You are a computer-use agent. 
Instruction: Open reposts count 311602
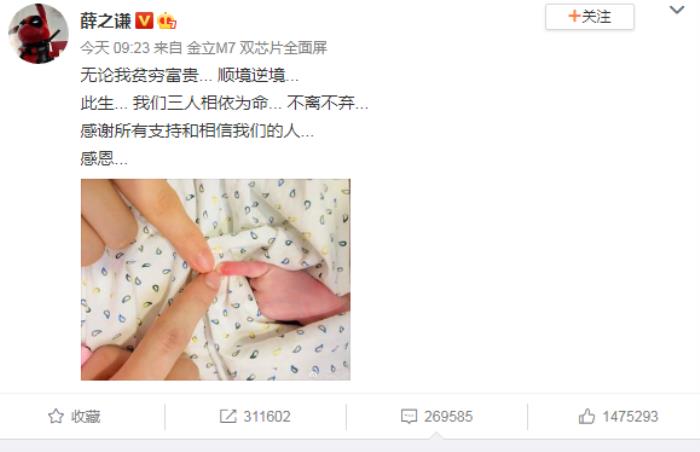[x=267, y=416]
